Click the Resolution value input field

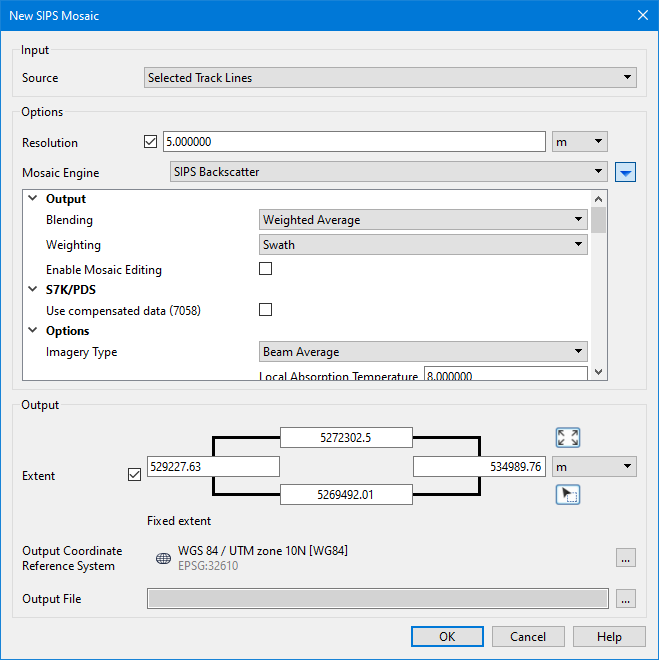coord(354,142)
